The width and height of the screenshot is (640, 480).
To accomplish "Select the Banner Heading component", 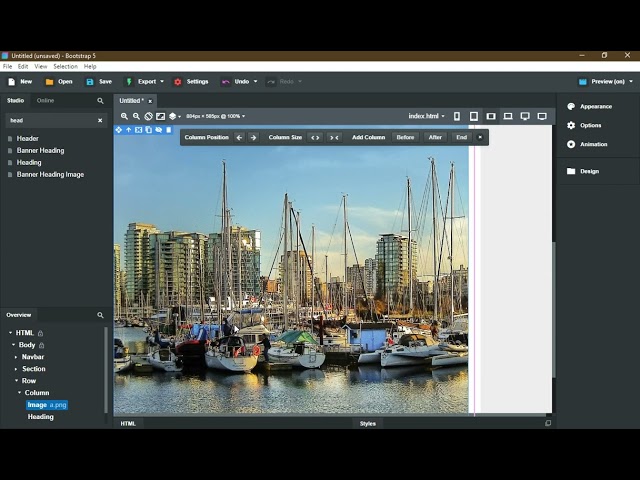I will coord(40,151).
